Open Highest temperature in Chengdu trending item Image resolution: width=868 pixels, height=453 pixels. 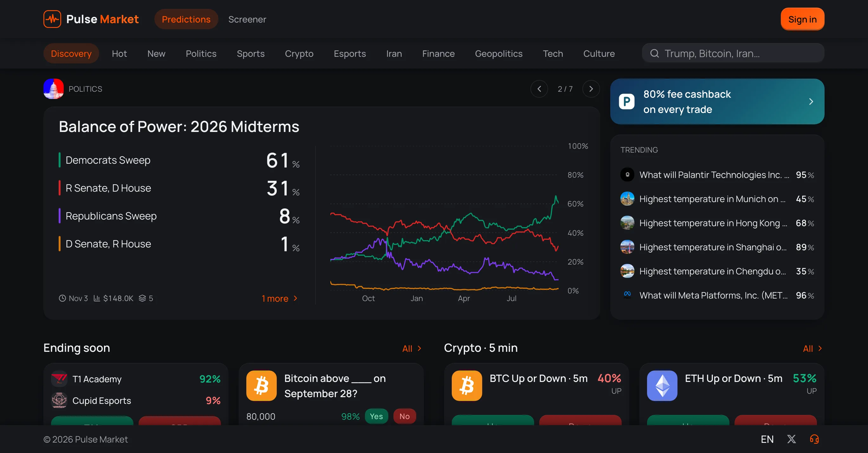717,271
